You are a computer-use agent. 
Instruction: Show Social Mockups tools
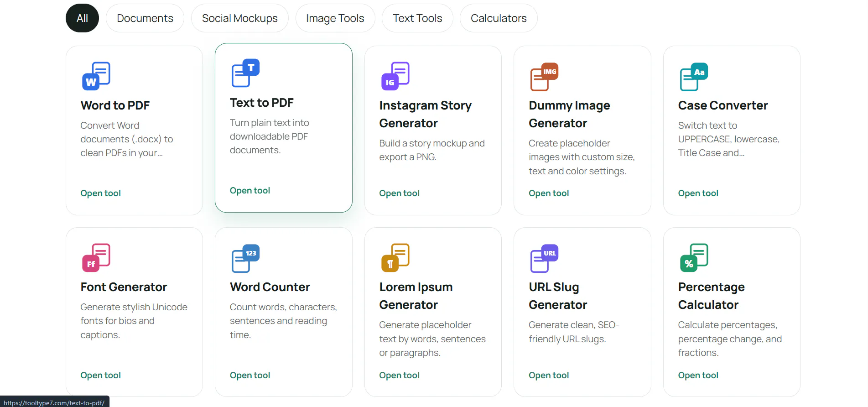pos(240,18)
